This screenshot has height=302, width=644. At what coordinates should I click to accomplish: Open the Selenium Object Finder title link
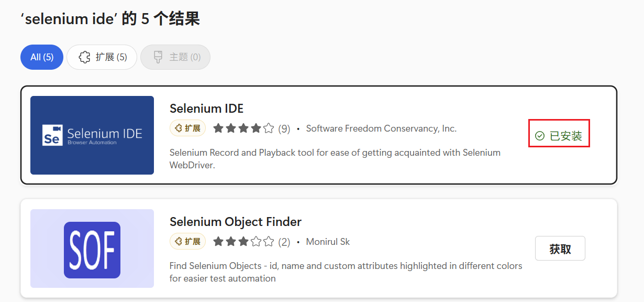coord(235,222)
